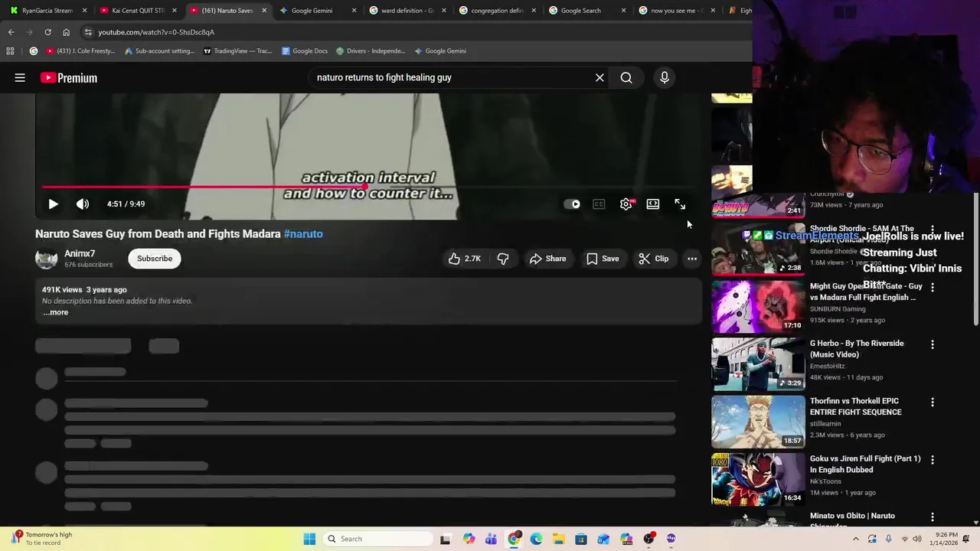Open Chrome from the taskbar
Viewport: 980px width, 551px height.
click(x=514, y=539)
